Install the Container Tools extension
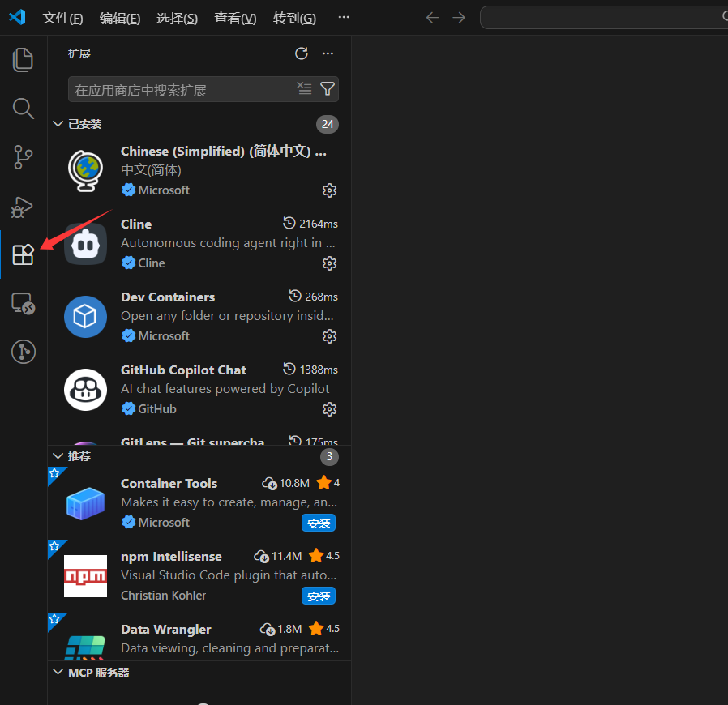This screenshot has height=705, width=728. (x=319, y=523)
